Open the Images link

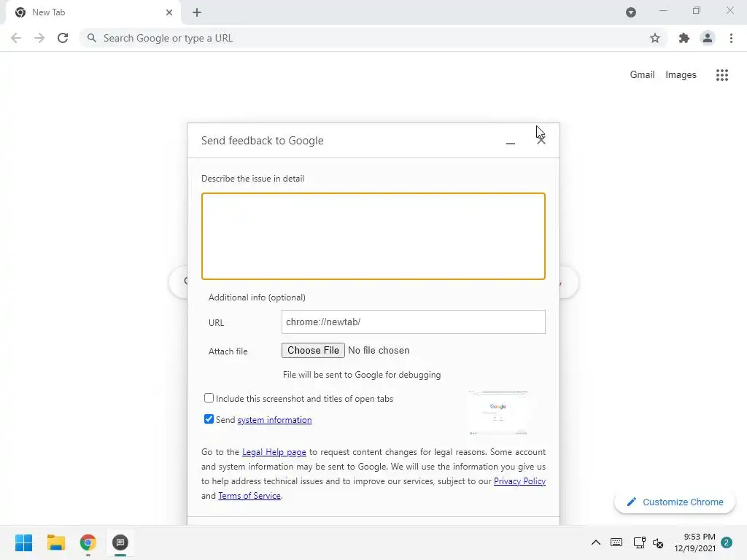[x=681, y=75]
